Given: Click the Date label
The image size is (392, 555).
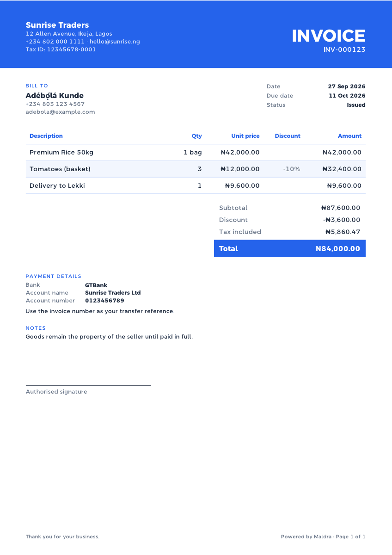Looking at the screenshot, I should 274,86.
